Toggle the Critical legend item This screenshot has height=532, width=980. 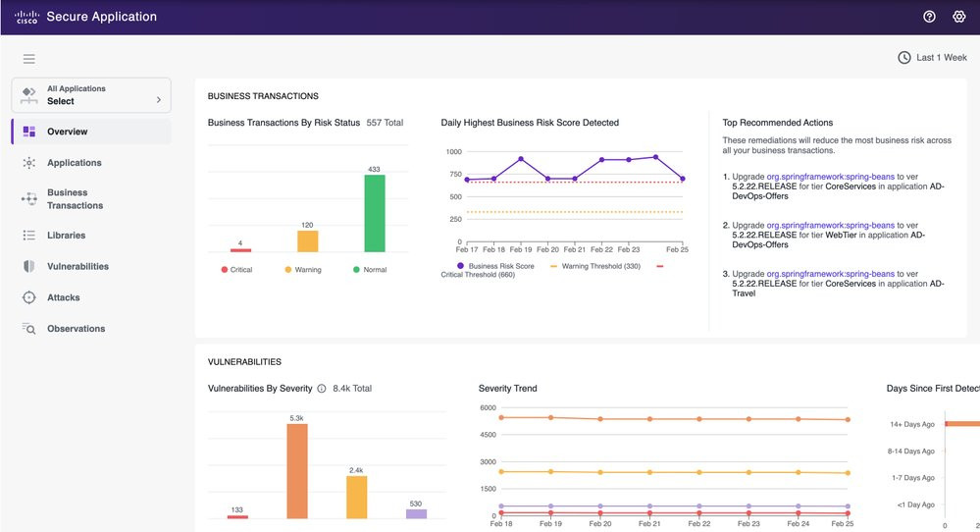click(236, 270)
